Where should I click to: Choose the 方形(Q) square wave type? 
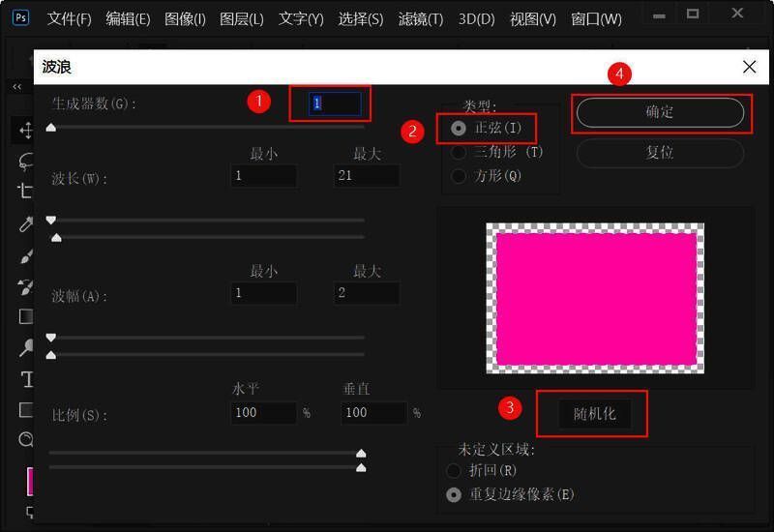click(x=487, y=176)
